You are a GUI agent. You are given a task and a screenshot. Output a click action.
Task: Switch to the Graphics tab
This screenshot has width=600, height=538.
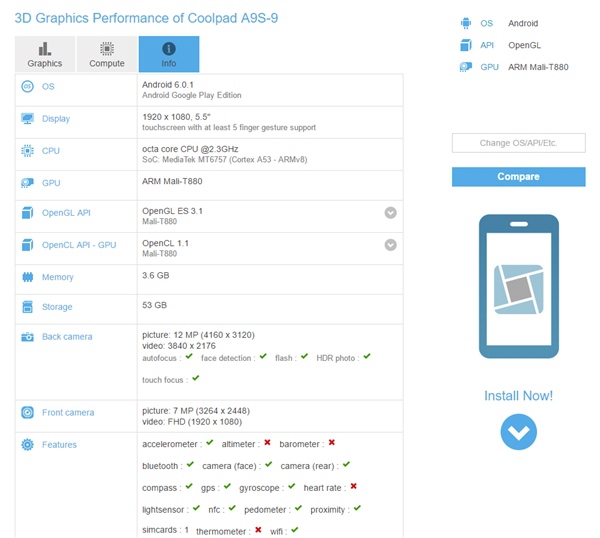45,54
